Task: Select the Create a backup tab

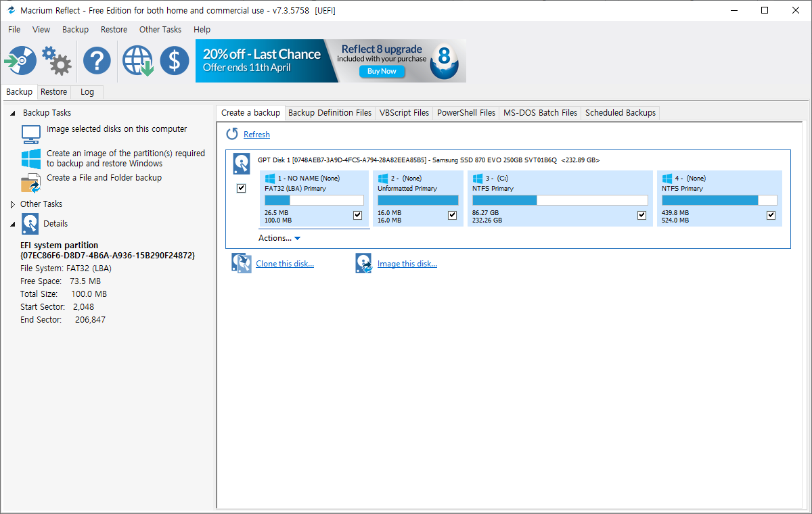Action: point(250,113)
